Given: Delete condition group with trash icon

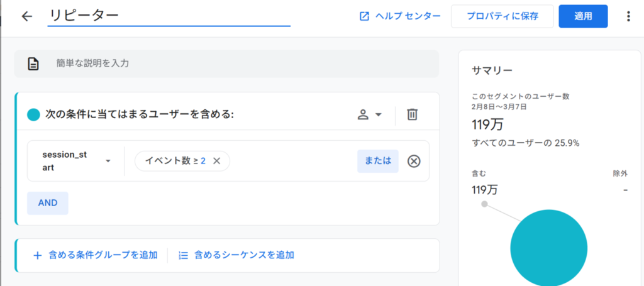Looking at the screenshot, I should coord(412,114).
